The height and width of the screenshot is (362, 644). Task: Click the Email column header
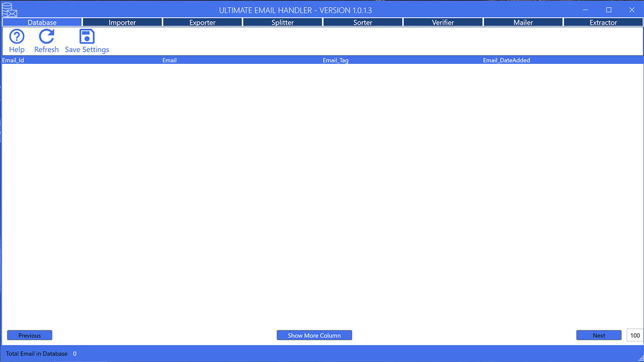tap(169, 60)
